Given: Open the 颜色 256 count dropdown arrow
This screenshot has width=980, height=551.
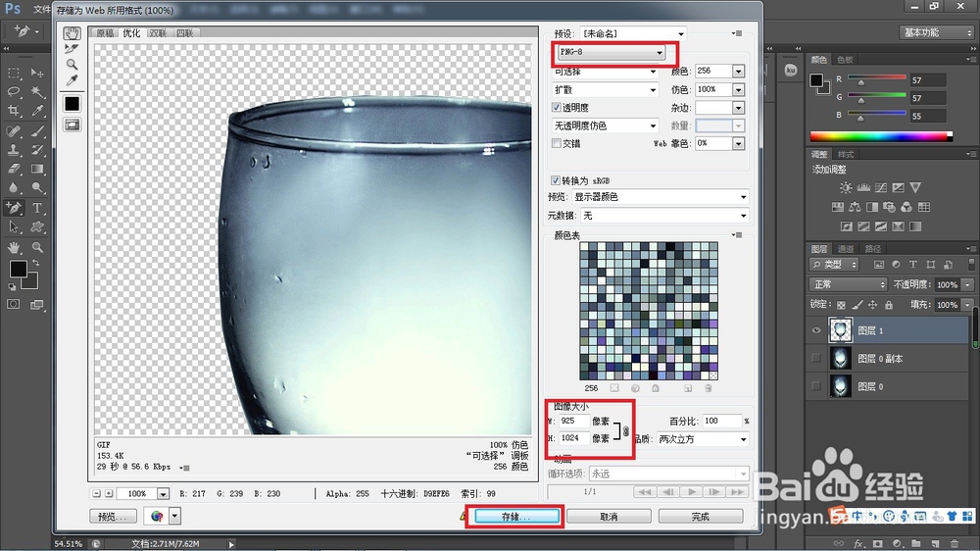Looking at the screenshot, I should coord(738,72).
